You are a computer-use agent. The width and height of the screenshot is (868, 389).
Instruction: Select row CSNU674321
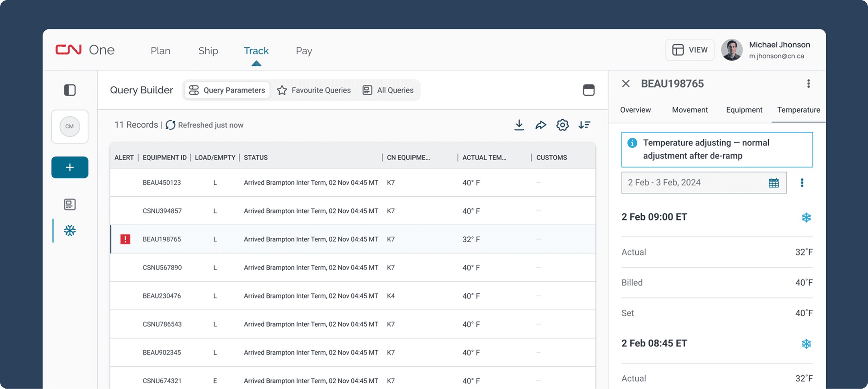(353, 378)
